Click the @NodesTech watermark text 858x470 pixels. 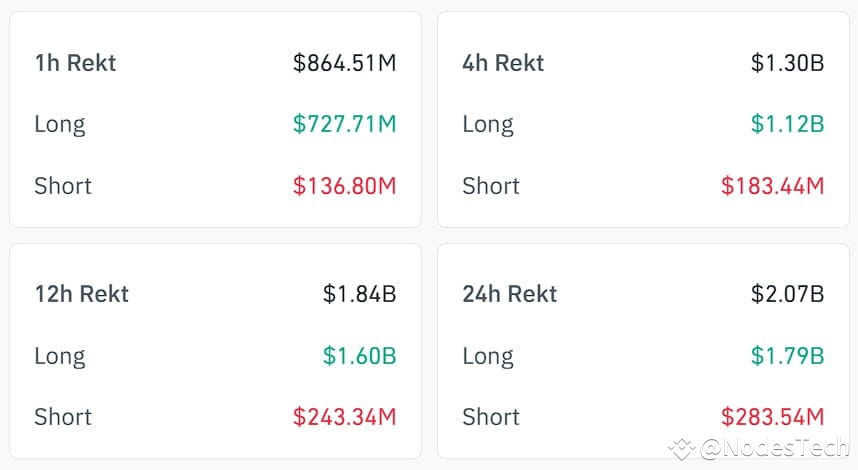tap(774, 448)
